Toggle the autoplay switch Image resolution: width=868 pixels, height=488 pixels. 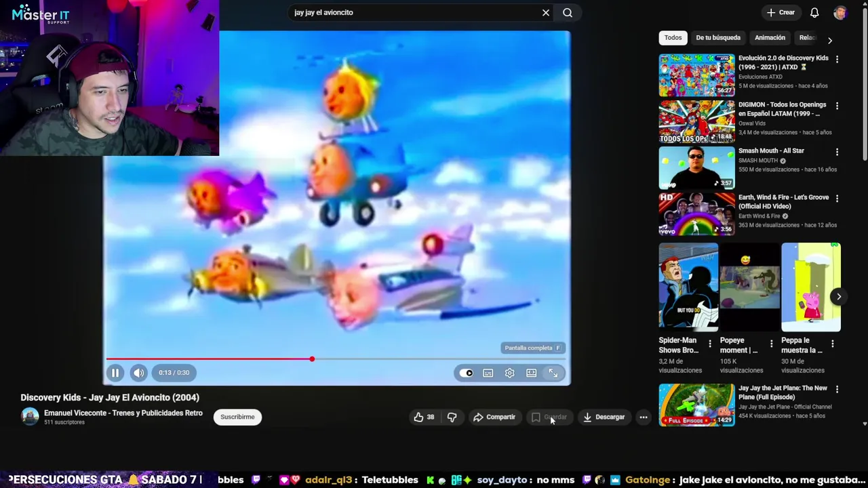(x=467, y=373)
